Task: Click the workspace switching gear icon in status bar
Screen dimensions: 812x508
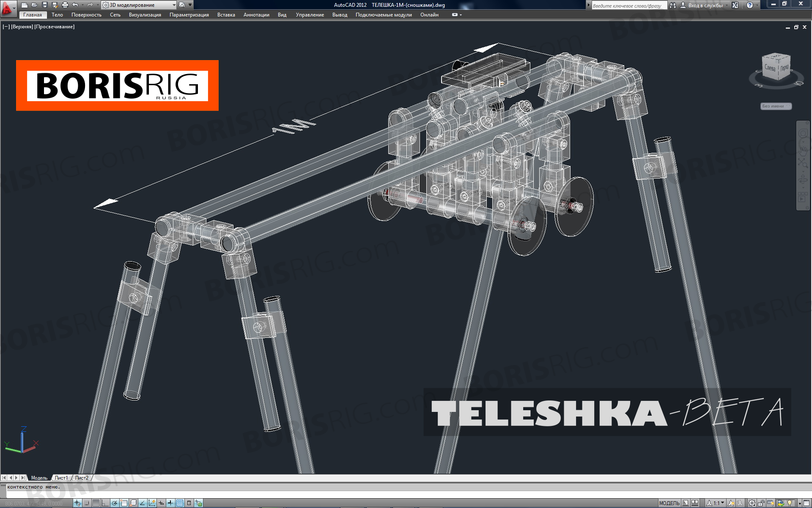Action: [752, 503]
